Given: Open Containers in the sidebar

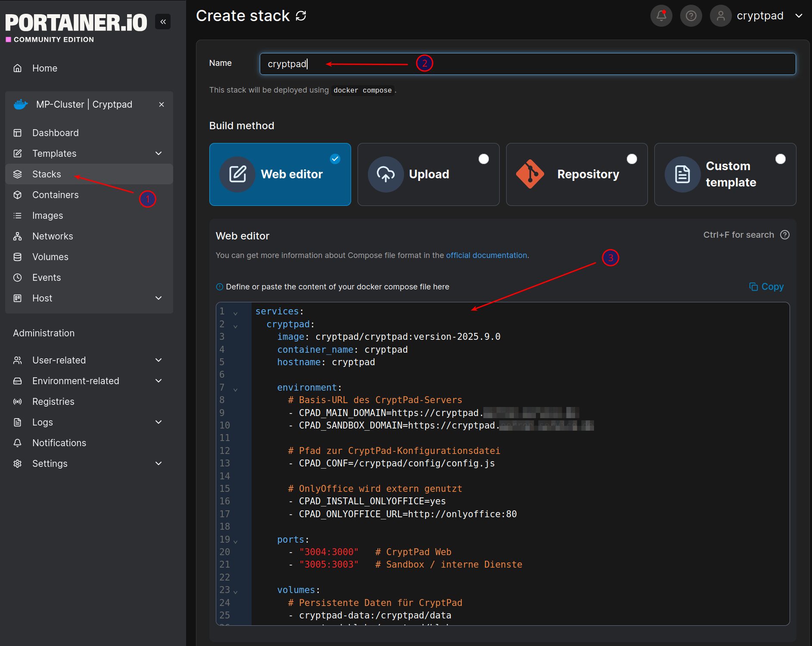Looking at the screenshot, I should coord(55,195).
